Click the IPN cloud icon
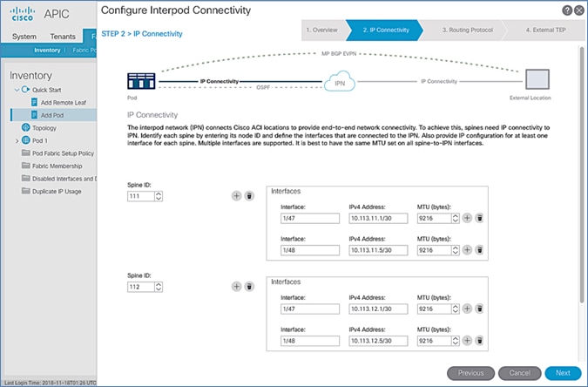The image size is (588, 387). [x=340, y=81]
